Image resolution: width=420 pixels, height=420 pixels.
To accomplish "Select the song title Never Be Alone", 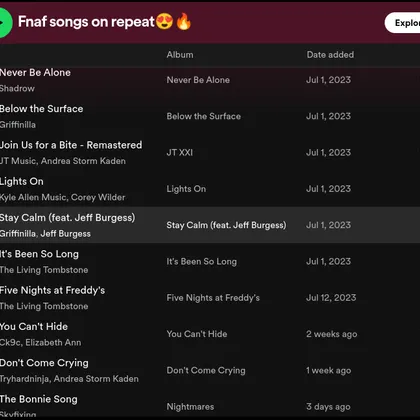I will pos(35,72).
